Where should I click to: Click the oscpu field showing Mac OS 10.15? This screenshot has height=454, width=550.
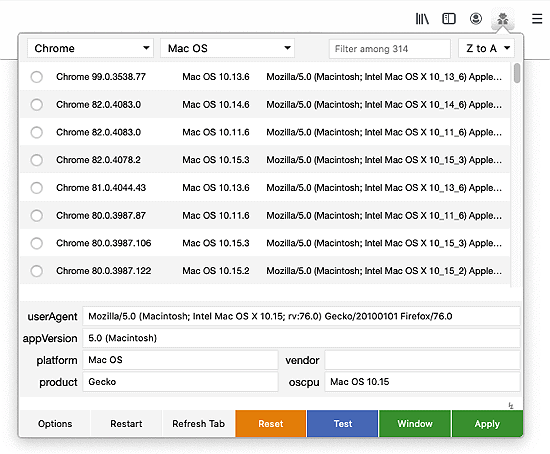click(x=422, y=381)
